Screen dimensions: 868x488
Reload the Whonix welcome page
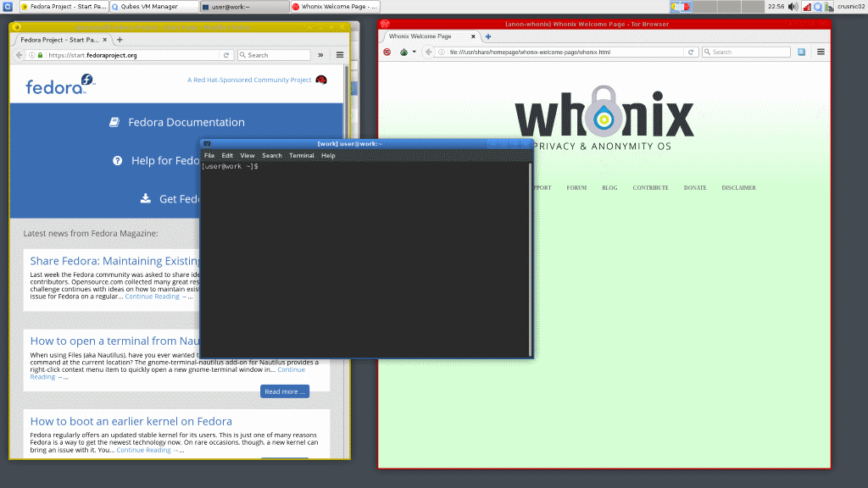tap(691, 52)
